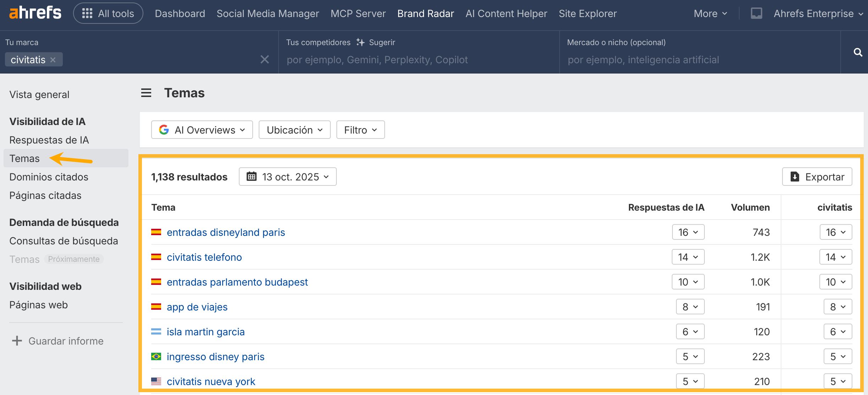Expand More menu in top navigation
The image size is (868, 395).
tap(710, 13)
